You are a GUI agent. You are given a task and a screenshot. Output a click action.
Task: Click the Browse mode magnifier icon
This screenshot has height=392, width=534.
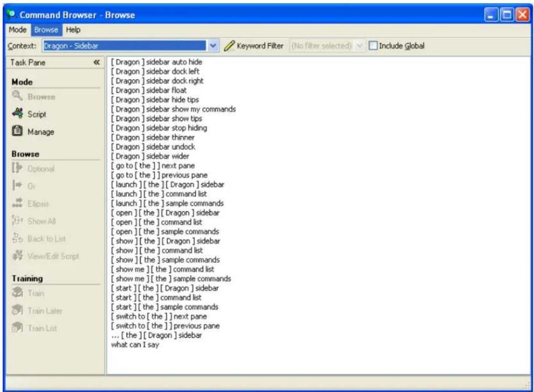[x=17, y=96]
